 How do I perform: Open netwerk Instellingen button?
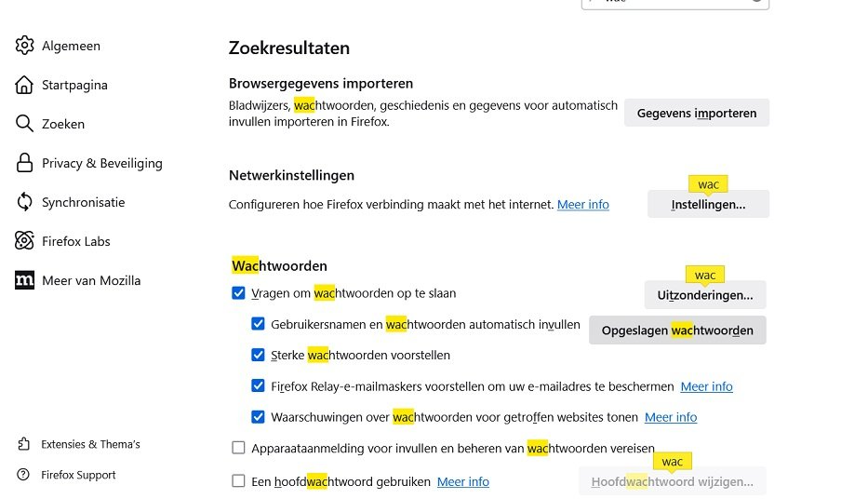(708, 205)
